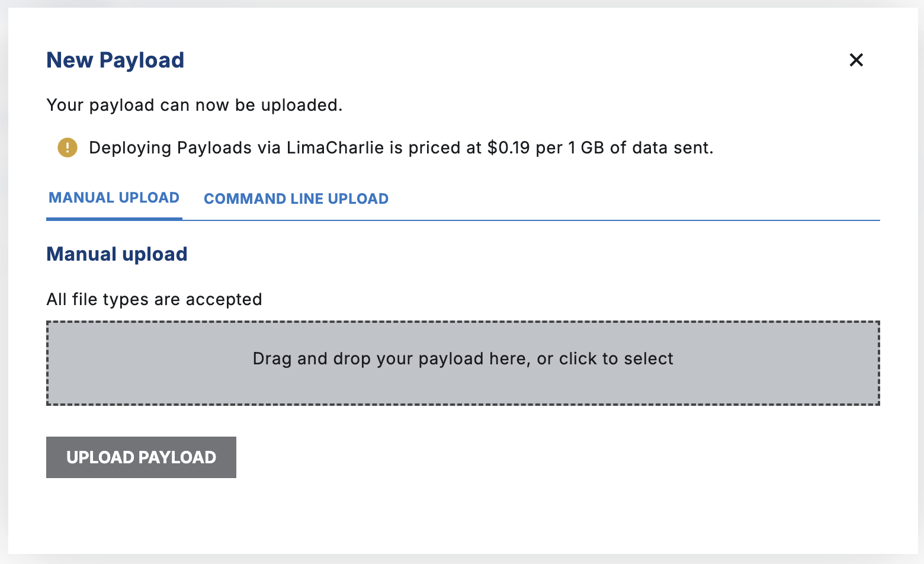Click the New Payload dialog title
Viewport: 924px width, 564px height.
tap(115, 60)
